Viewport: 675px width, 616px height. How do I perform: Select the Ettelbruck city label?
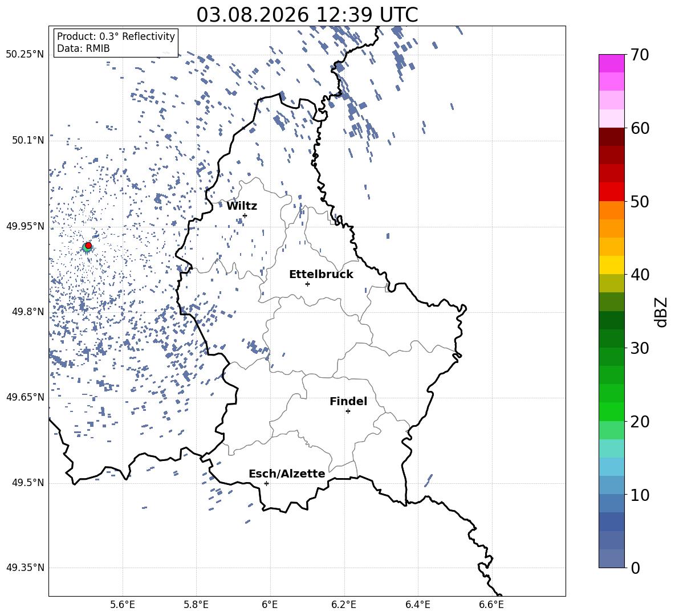coord(321,275)
